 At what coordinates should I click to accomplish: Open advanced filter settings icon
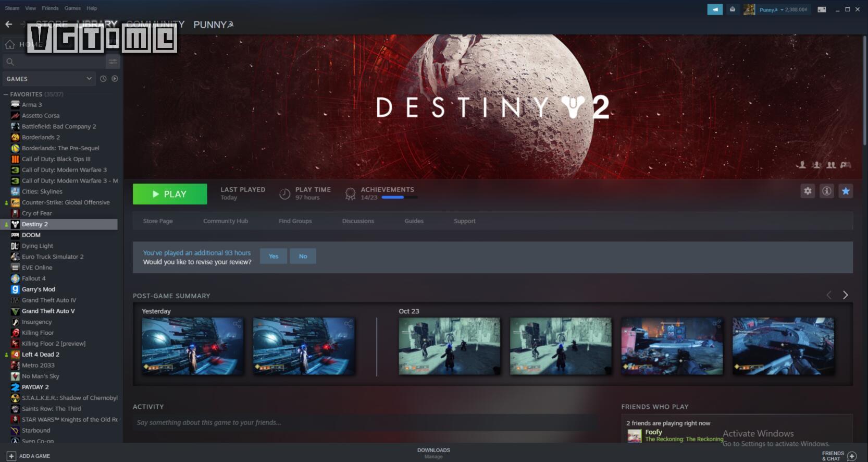pyautogui.click(x=113, y=62)
